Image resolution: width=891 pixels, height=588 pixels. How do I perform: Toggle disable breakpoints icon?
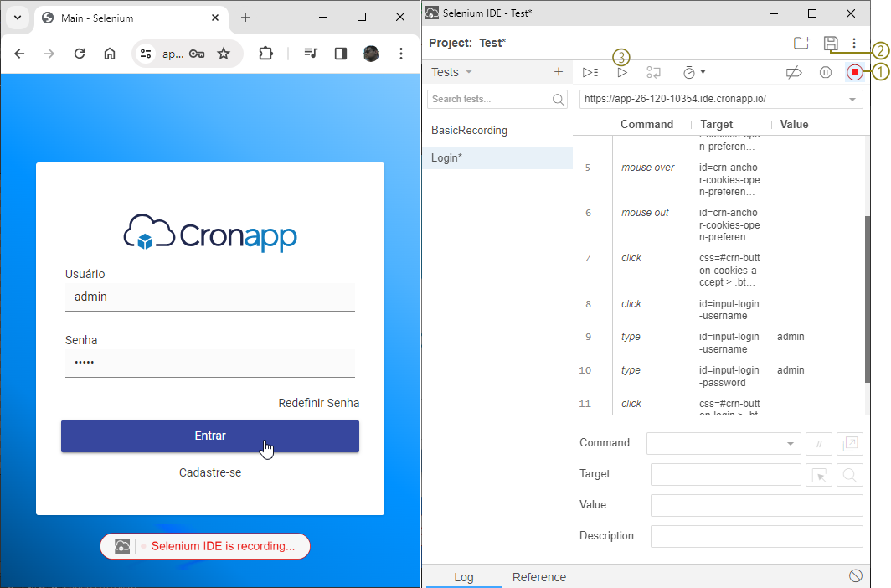(793, 72)
